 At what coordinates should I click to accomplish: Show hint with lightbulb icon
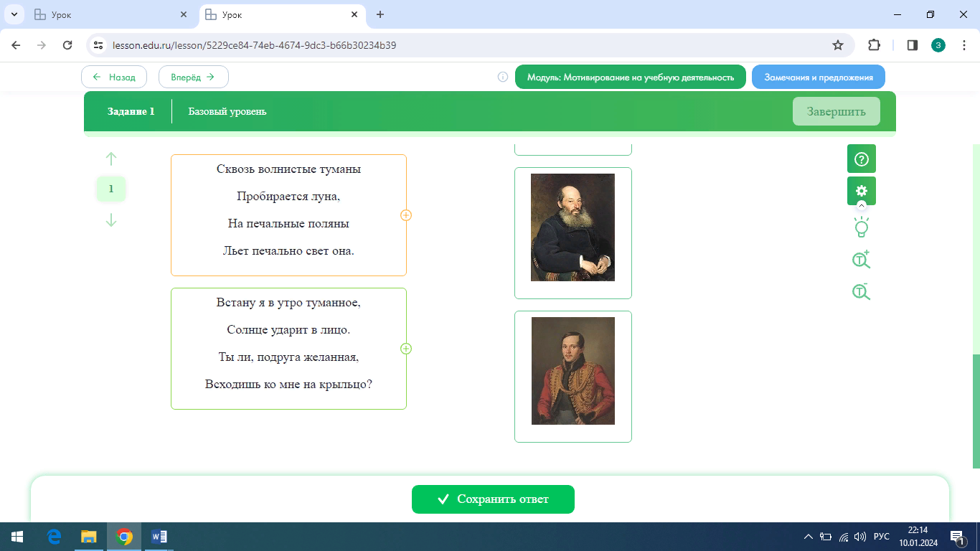click(x=862, y=227)
